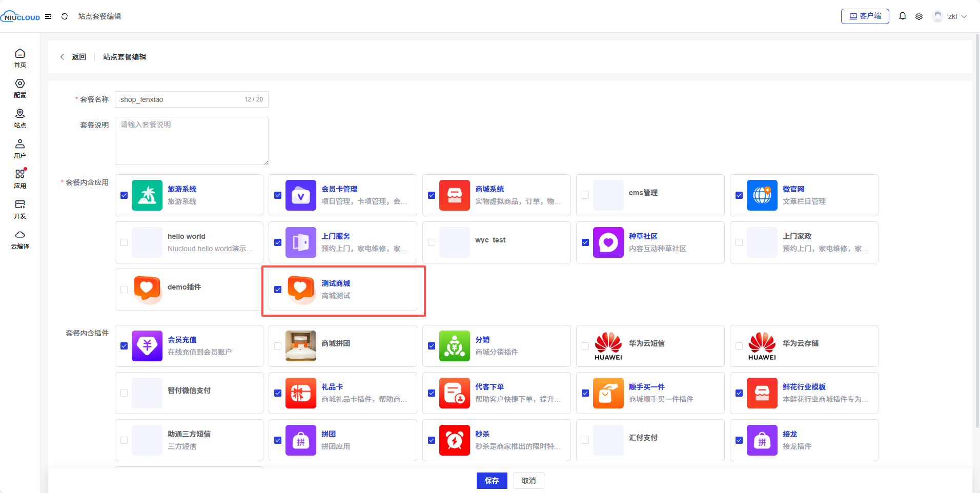Image resolution: width=980 pixels, height=493 pixels.
Task: Select the 配置 settings icon in sidebar
Action: tap(20, 88)
